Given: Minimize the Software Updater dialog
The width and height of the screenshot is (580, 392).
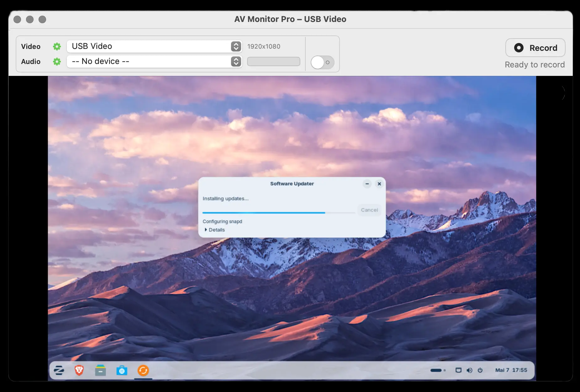Looking at the screenshot, I should point(367,184).
